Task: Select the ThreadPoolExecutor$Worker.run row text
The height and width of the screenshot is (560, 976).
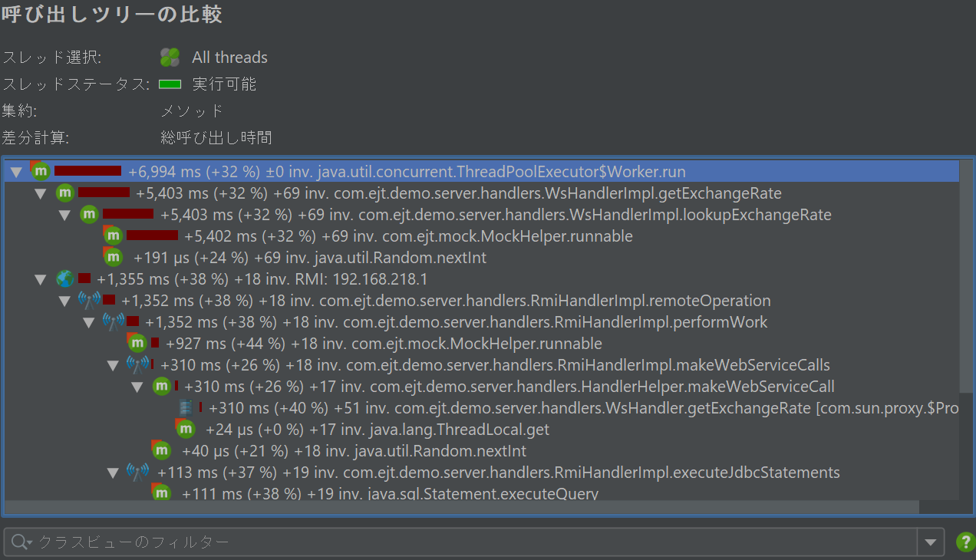Action: (x=407, y=172)
